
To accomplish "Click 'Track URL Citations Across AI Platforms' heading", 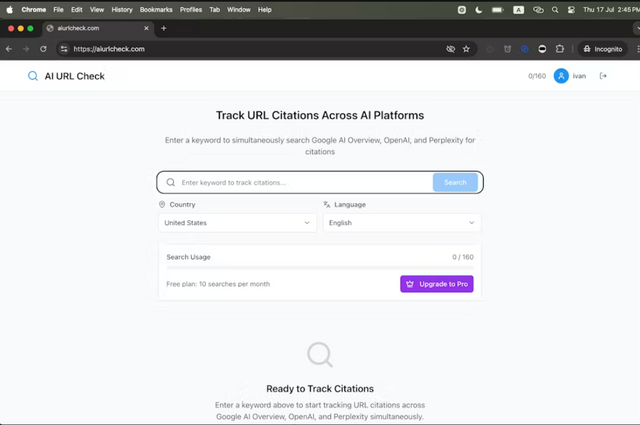I will click(320, 116).
